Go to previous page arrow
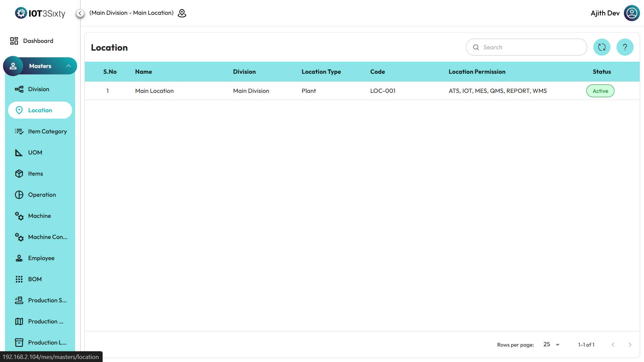The image size is (644, 362). pyautogui.click(x=613, y=345)
